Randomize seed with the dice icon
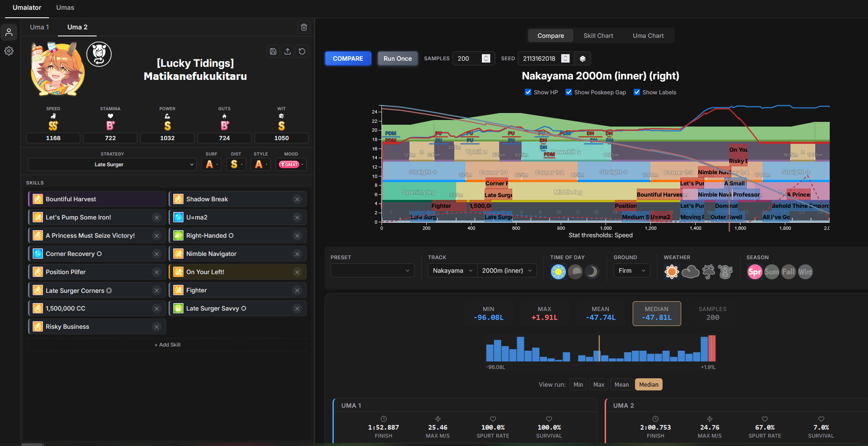 click(583, 58)
